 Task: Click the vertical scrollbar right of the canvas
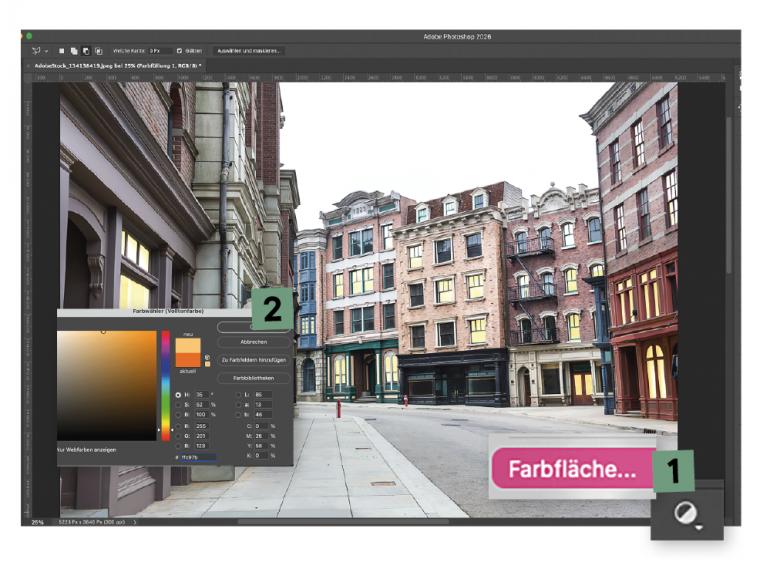tap(729, 194)
